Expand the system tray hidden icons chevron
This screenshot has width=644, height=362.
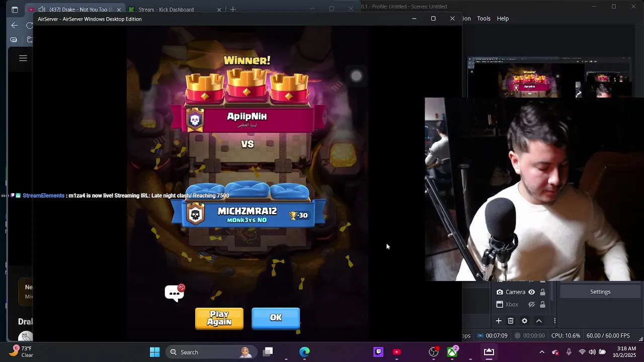coord(541,352)
